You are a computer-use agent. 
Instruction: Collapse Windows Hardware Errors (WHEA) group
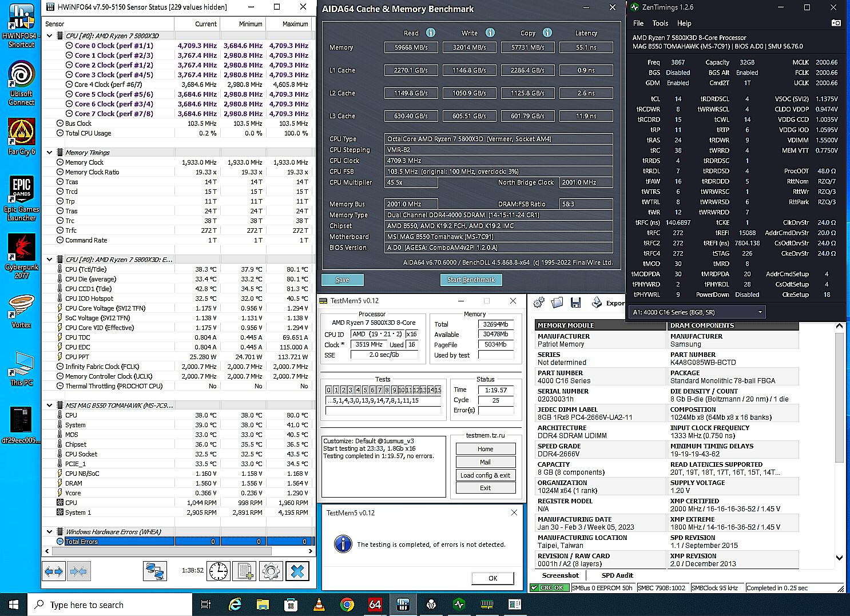(x=50, y=531)
